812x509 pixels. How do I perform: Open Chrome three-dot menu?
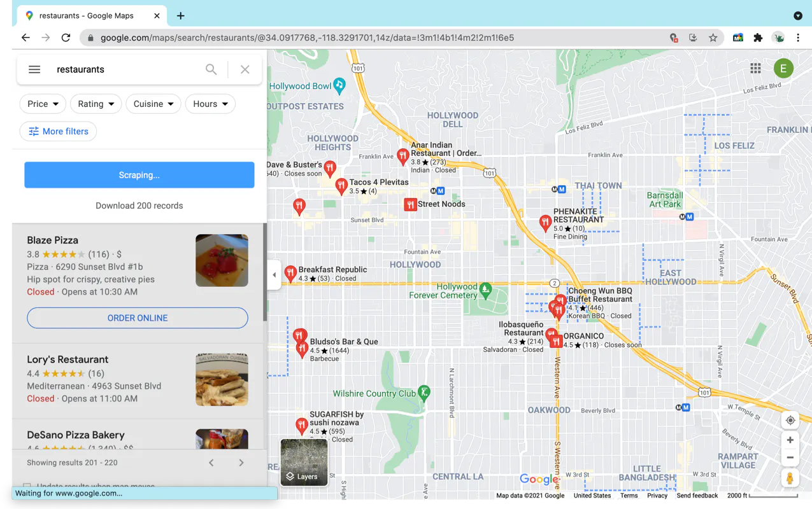tap(797, 38)
